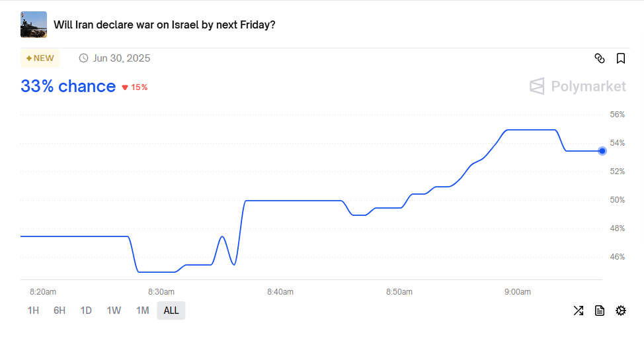Open chart settings gear
Image resolution: width=644 pixels, height=341 pixels.
click(x=621, y=311)
